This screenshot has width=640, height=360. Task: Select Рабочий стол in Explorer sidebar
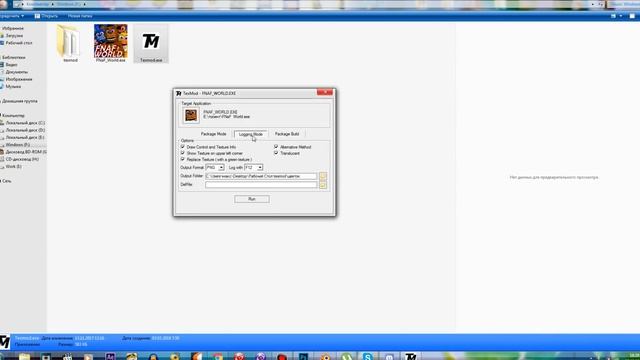click(18, 43)
